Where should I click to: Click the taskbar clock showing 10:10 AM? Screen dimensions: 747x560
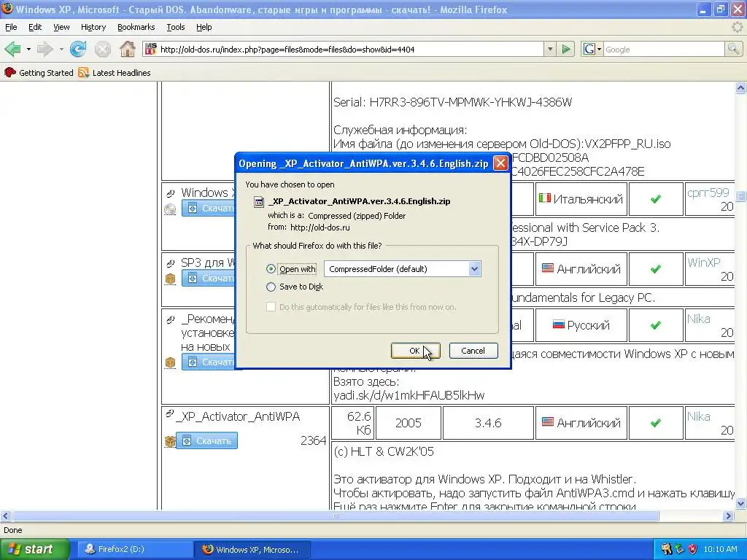(x=720, y=549)
